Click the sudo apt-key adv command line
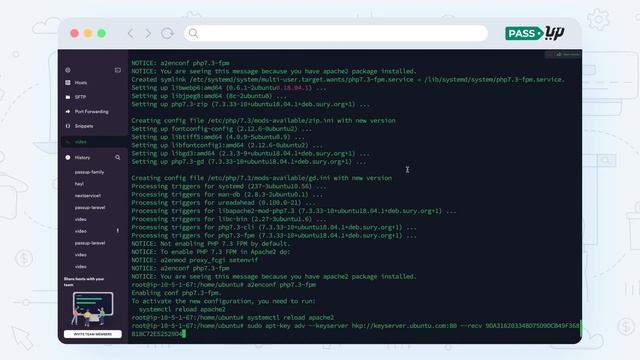This screenshot has width=640, height=360. (356, 330)
